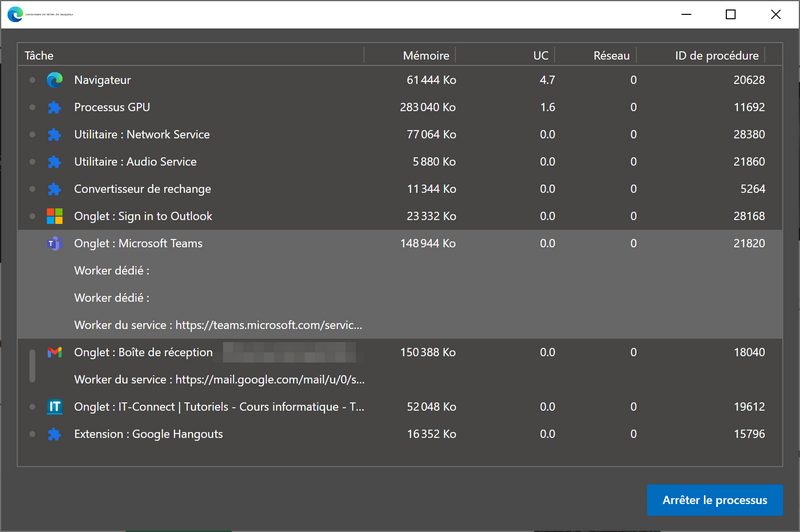Screen dimensions: 800x532
Task: Click the Microsoft logo for Outlook tab
Action: pos(54,216)
